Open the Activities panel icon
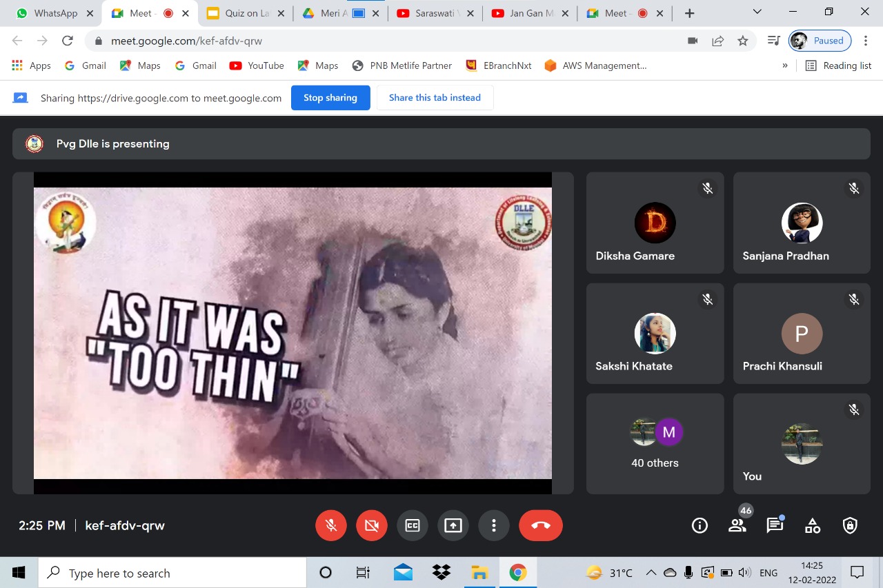 813,526
